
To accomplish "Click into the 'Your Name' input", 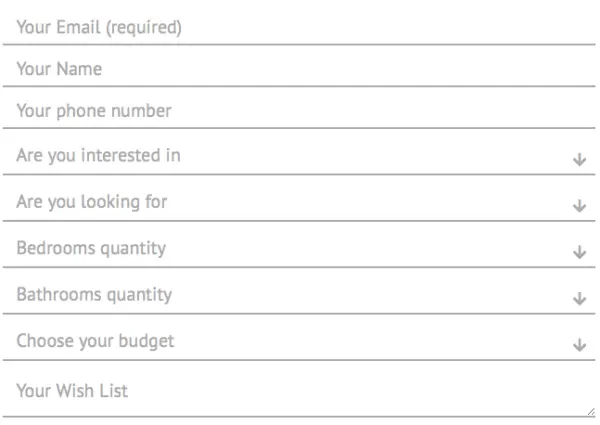I will pyautogui.click(x=298, y=70).
